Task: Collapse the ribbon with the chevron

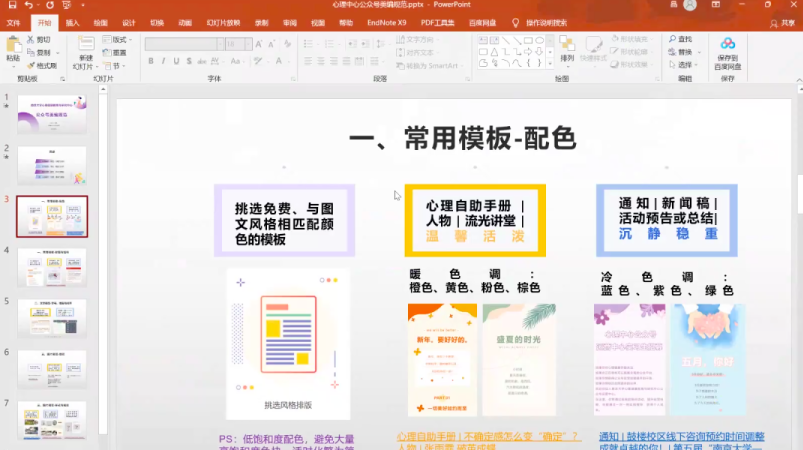Action: [799, 80]
